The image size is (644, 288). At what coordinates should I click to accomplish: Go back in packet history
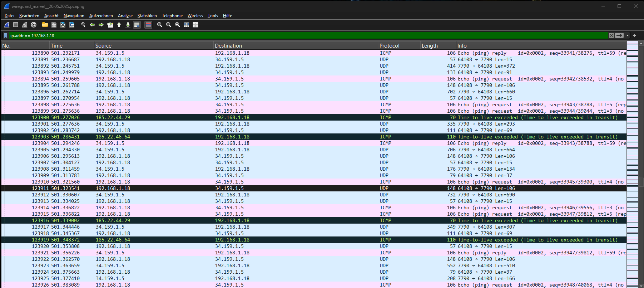(92, 25)
